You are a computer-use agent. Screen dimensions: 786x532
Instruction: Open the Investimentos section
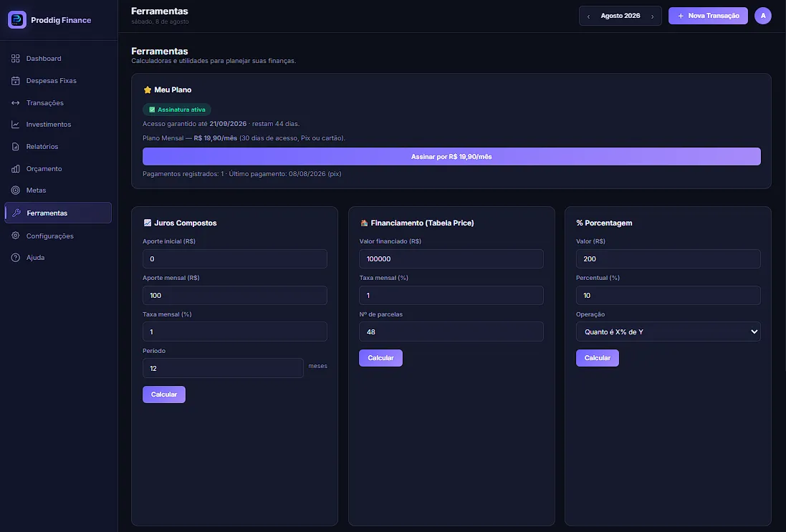pyautogui.click(x=58, y=125)
